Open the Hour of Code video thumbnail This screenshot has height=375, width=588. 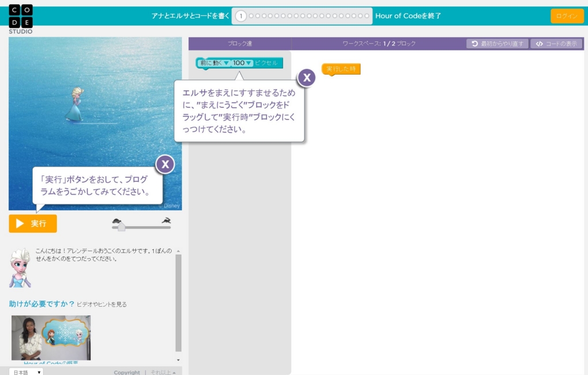point(51,338)
